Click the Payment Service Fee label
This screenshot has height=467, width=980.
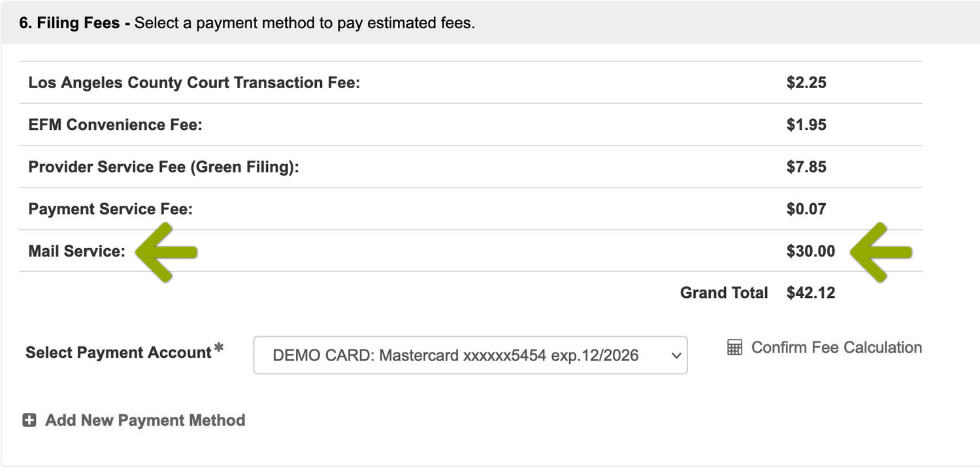(110, 209)
